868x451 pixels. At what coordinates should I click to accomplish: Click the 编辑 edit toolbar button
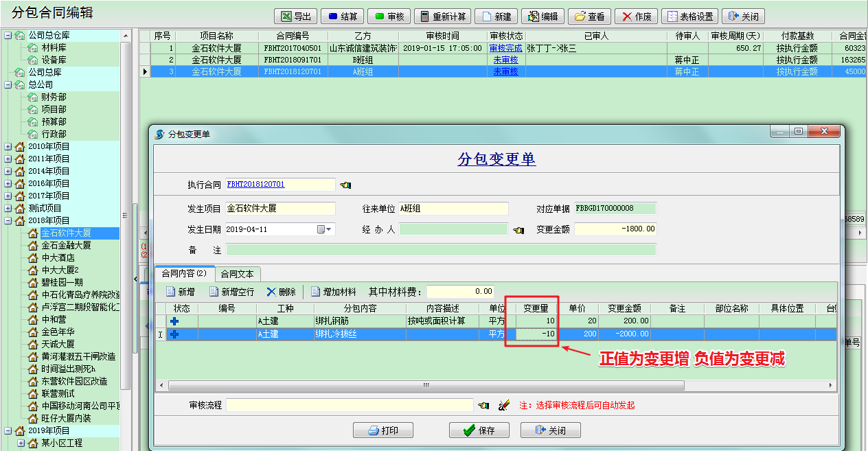(543, 16)
